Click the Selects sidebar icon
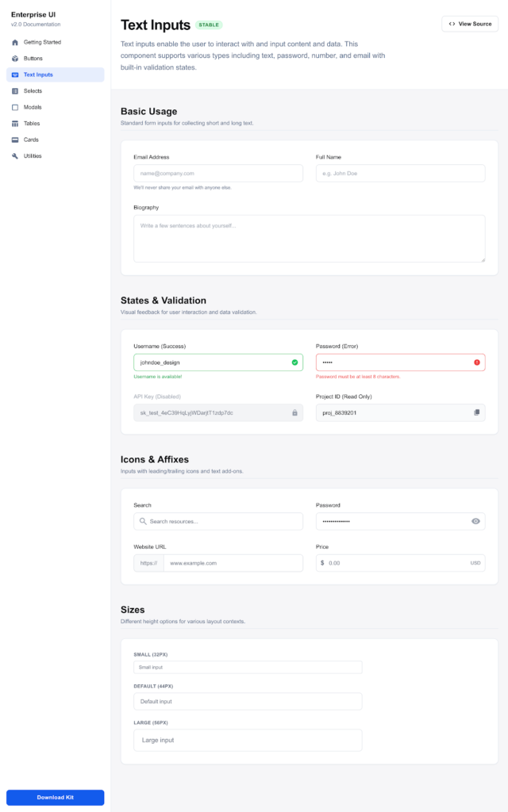This screenshot has height=812, width=508. pos(15,91)
